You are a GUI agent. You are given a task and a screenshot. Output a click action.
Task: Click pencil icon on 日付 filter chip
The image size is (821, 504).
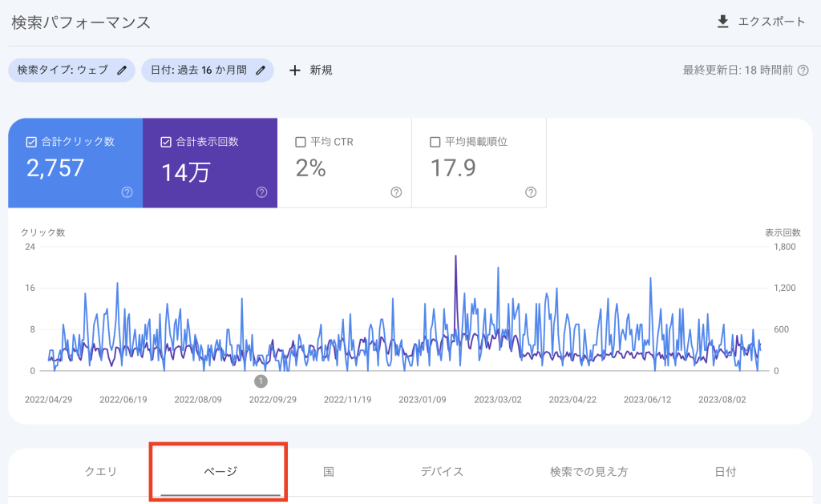coord(261,71)
